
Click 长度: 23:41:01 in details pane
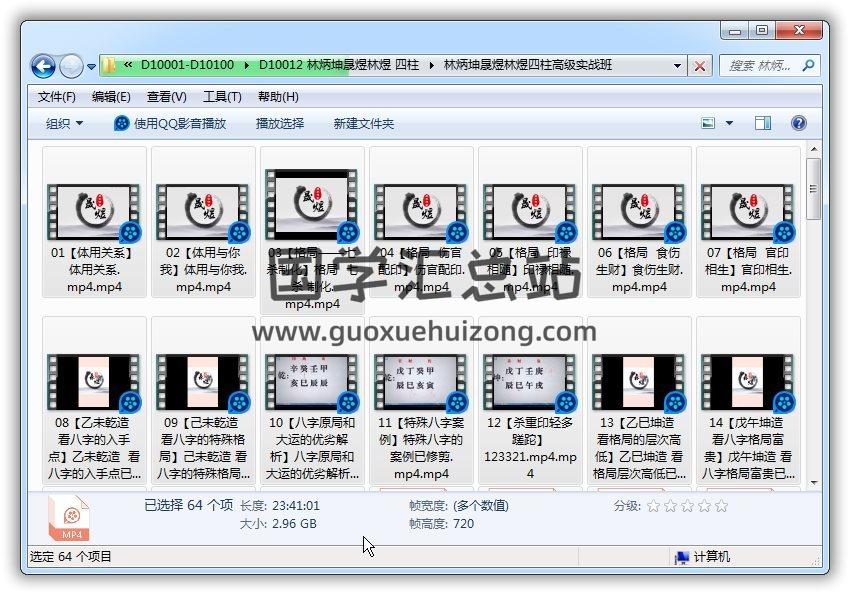(280, 506)
